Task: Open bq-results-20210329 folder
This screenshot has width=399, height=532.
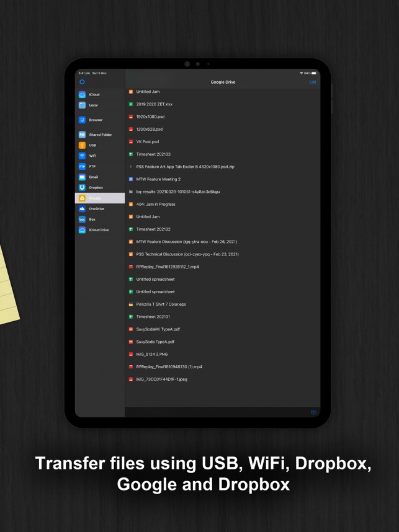Action: click(177, 192)
